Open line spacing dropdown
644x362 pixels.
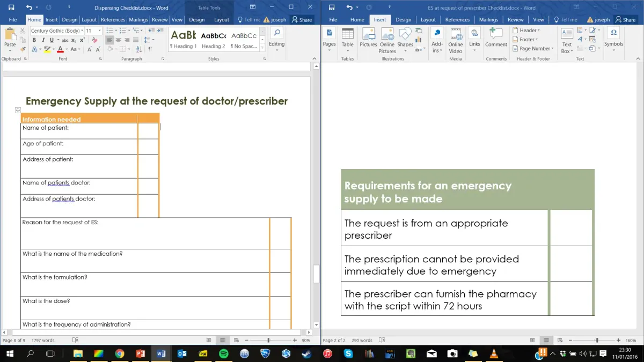coord(149,40)
